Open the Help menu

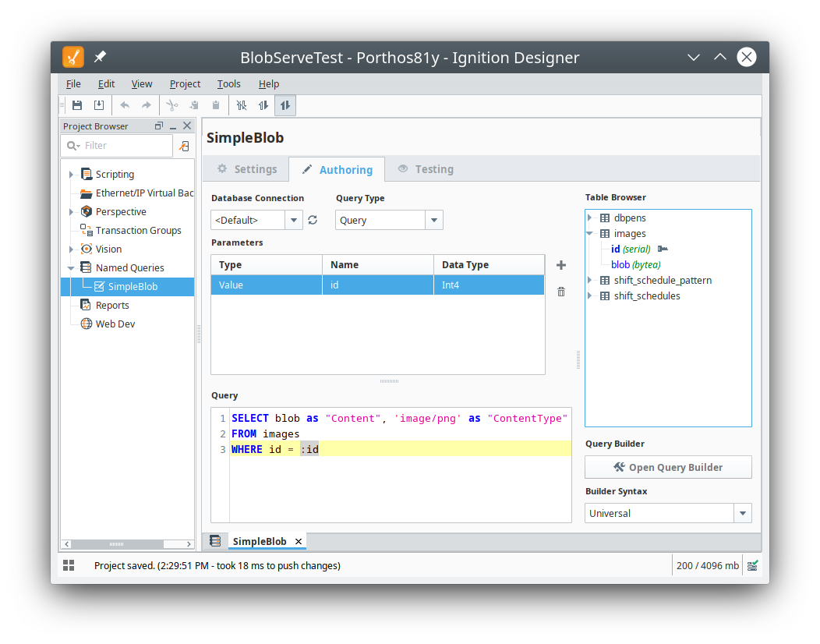pos(269,83)
